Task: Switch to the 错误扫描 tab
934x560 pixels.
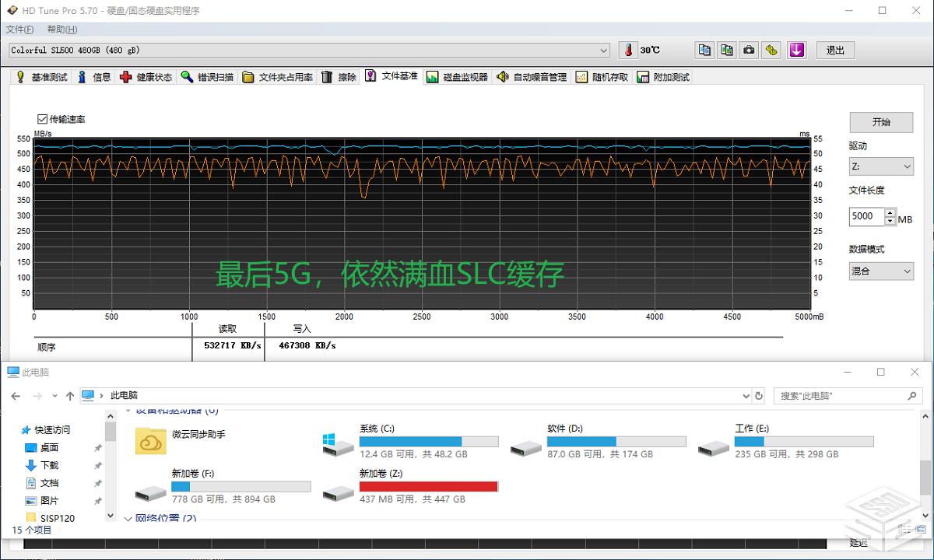Action: (x=207, y=76)
